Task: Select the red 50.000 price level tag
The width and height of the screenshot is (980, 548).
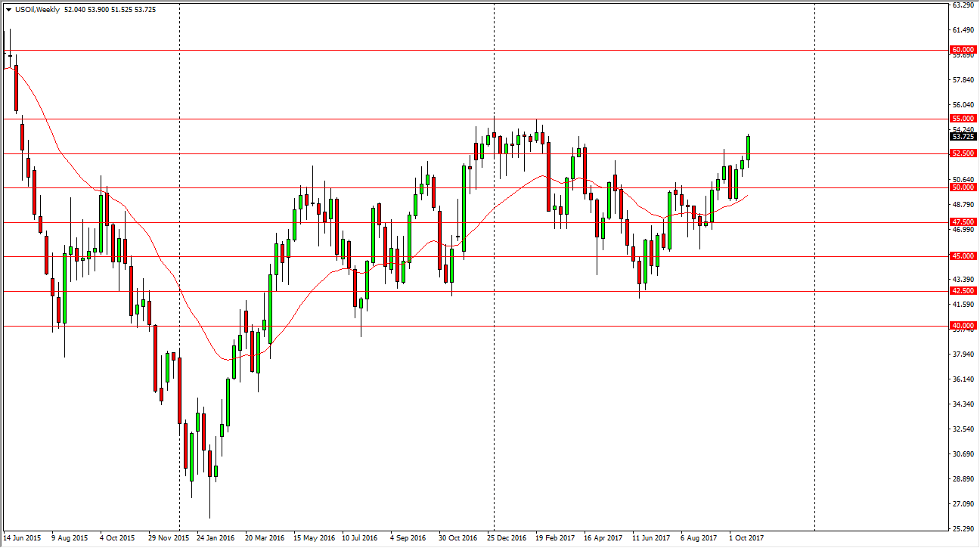Action: tap(963, 187)
